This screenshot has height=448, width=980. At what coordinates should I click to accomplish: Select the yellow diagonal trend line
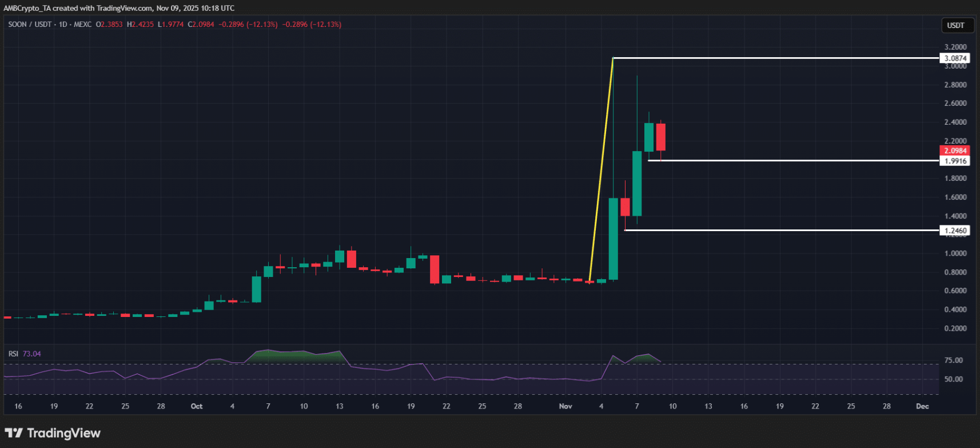pos(601,170)
